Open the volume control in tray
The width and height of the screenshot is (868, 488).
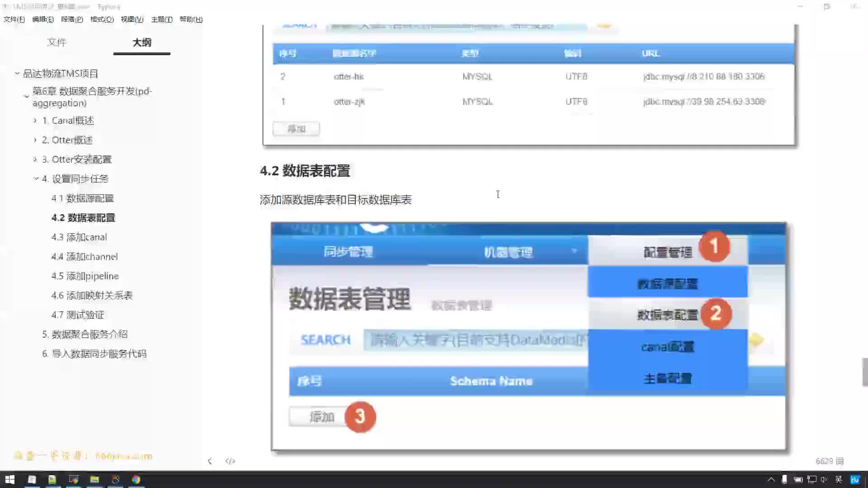(824, 479)
